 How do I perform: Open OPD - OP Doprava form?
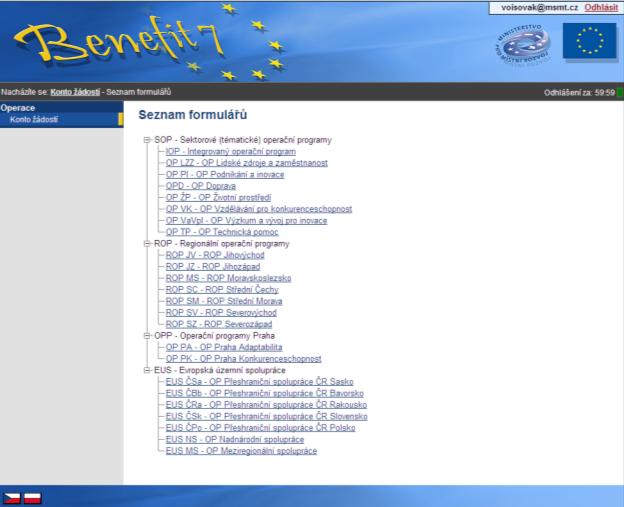point(201,186)
